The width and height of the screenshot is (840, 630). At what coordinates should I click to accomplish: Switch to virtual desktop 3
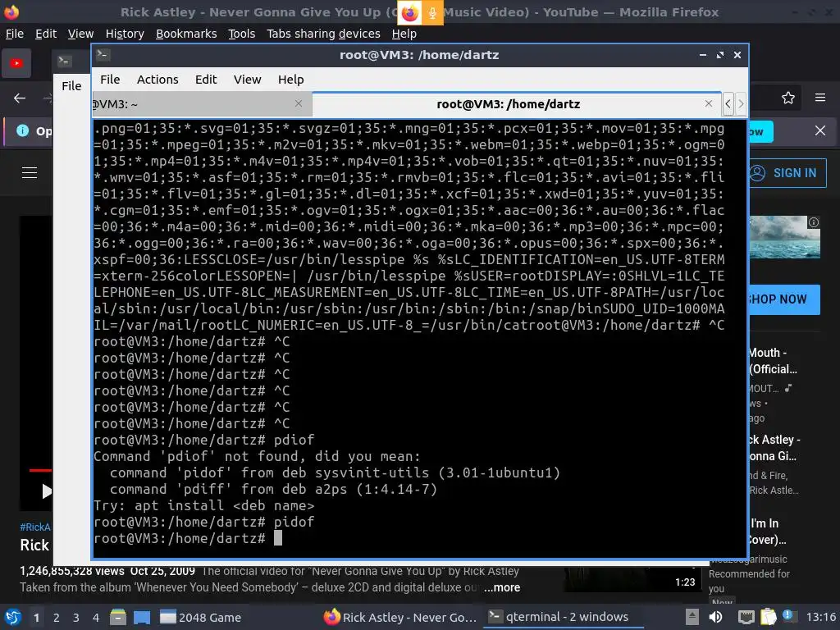click(76, 618)
